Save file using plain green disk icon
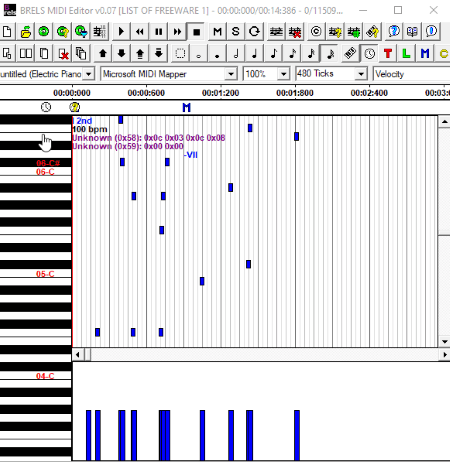The image size is (450, 462). coord(44,32)
